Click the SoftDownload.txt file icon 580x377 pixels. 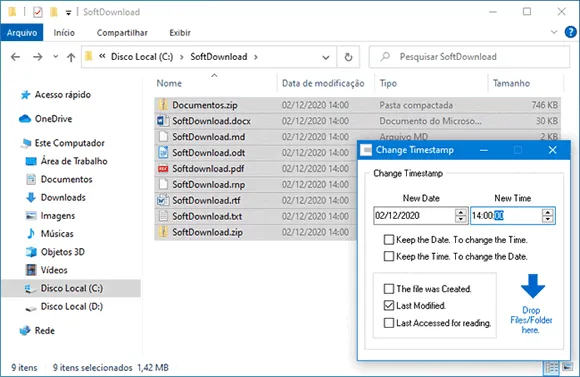point(163,216)
